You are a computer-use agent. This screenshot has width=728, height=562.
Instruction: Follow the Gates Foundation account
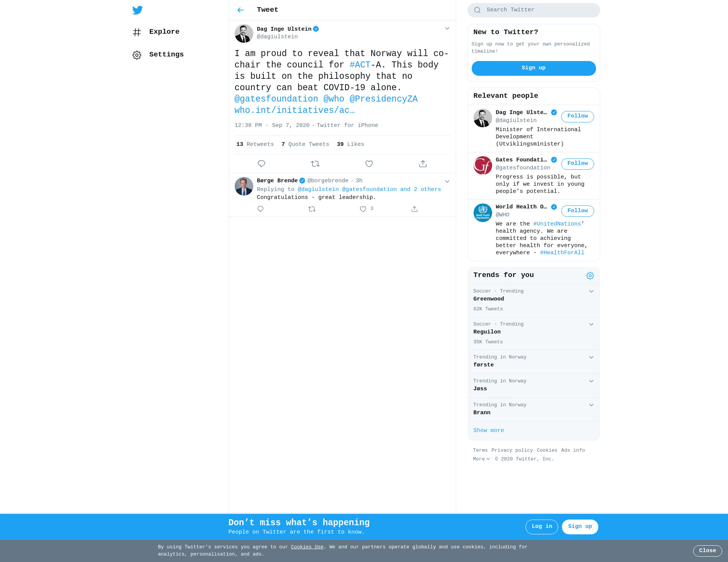[577, 164]
